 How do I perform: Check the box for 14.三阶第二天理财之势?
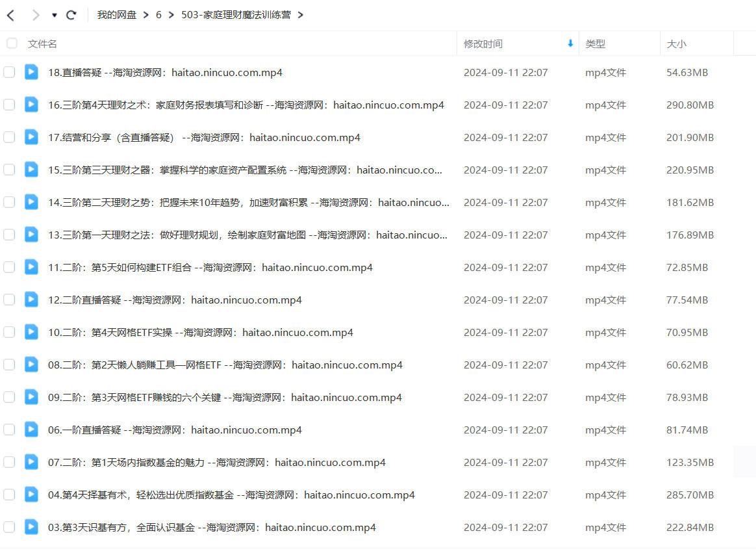9,202
